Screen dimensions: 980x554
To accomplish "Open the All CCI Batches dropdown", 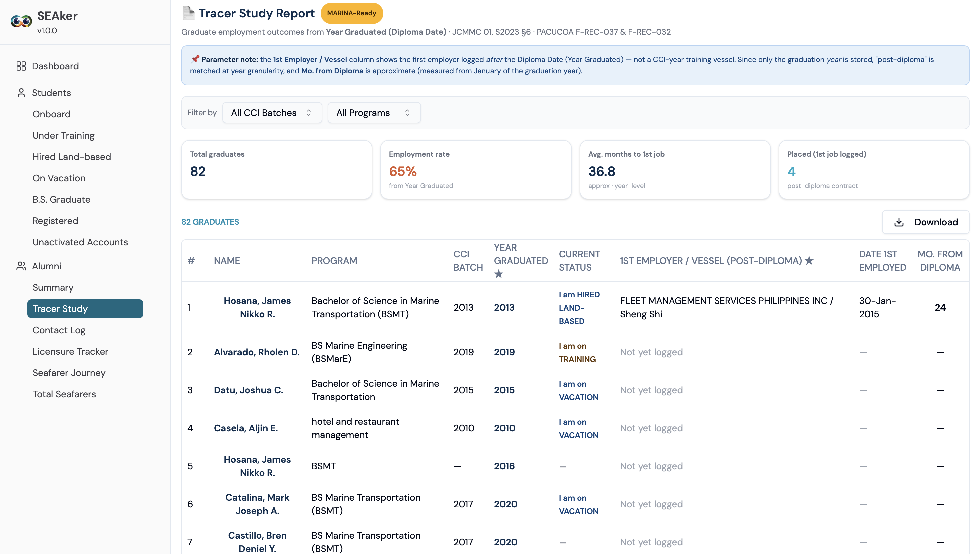I will pos(272,113).
